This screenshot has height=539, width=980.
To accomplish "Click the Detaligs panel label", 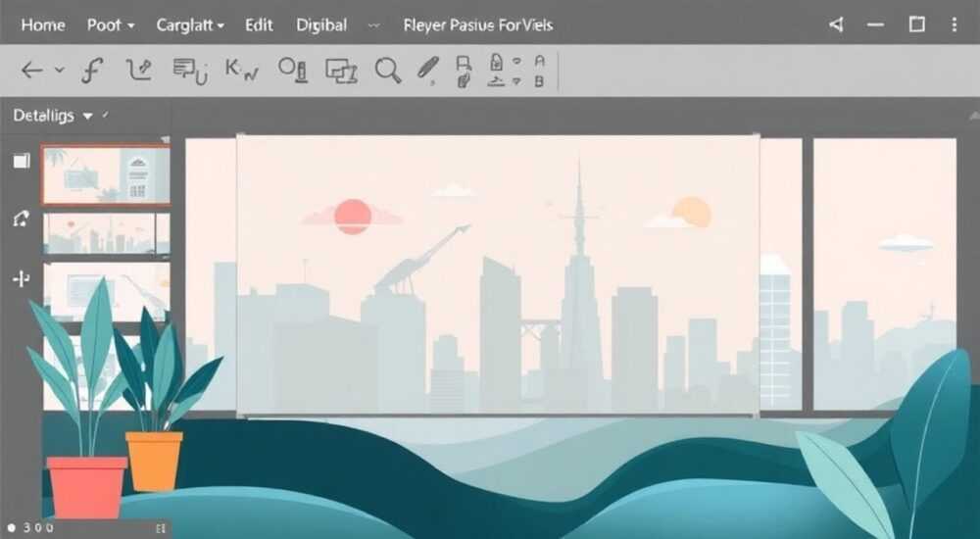I will [44, 116].
